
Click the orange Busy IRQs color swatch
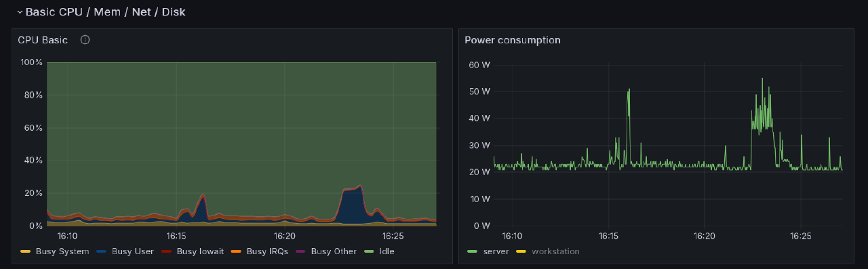click(236, 251)
